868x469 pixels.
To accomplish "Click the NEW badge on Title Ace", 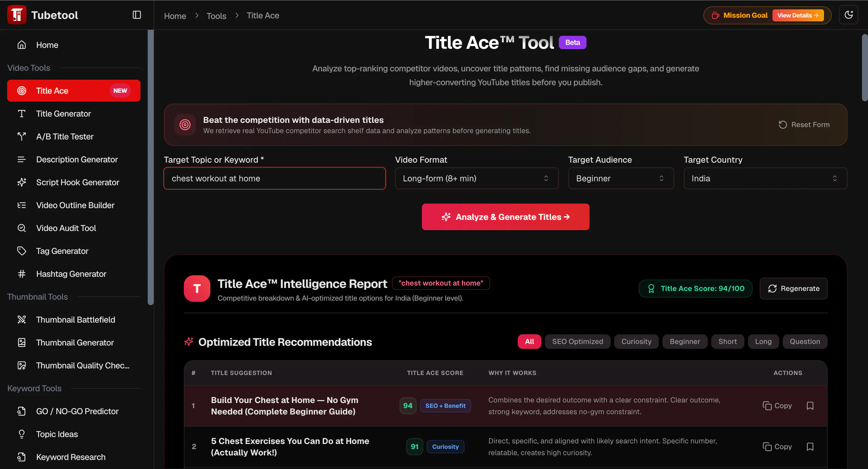I will tap(120, 91).
